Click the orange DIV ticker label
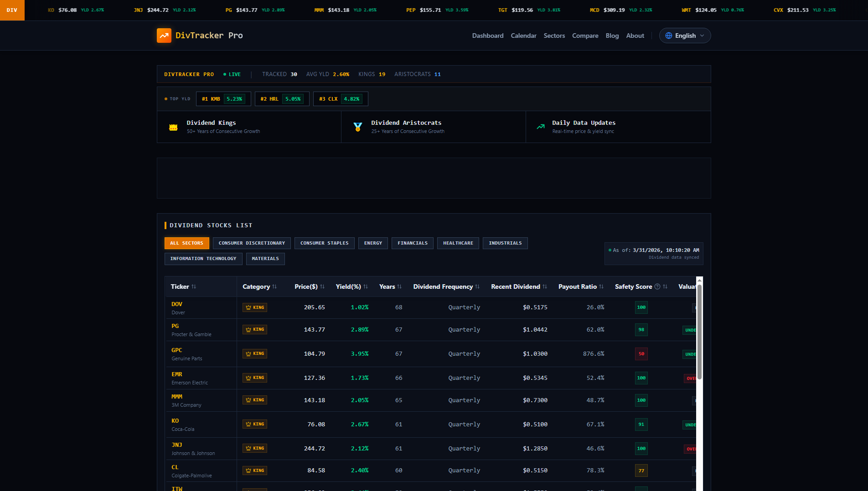Image resolution: width=868 pixels, height=491 pixels. click(x=12, y=10)
